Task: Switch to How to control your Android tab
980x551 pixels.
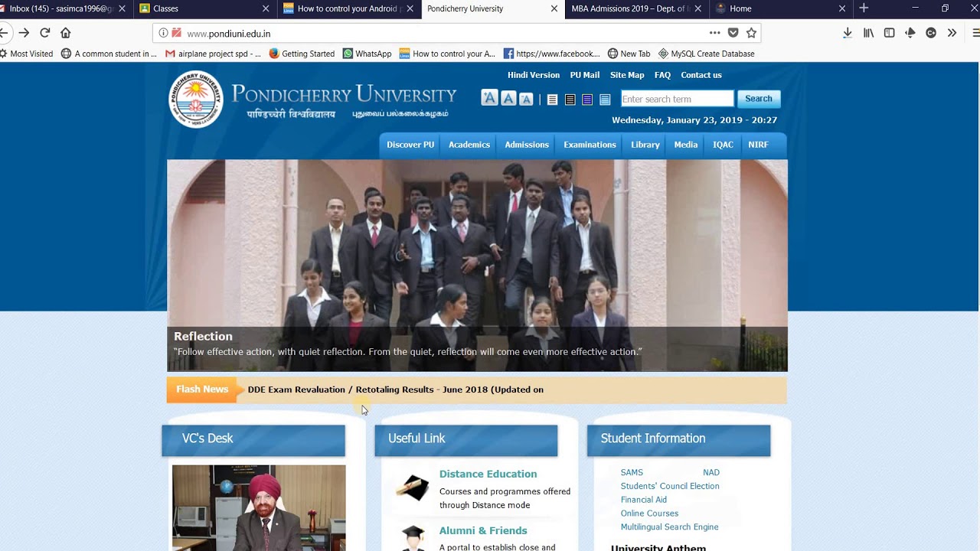Action: pos(347,8)
